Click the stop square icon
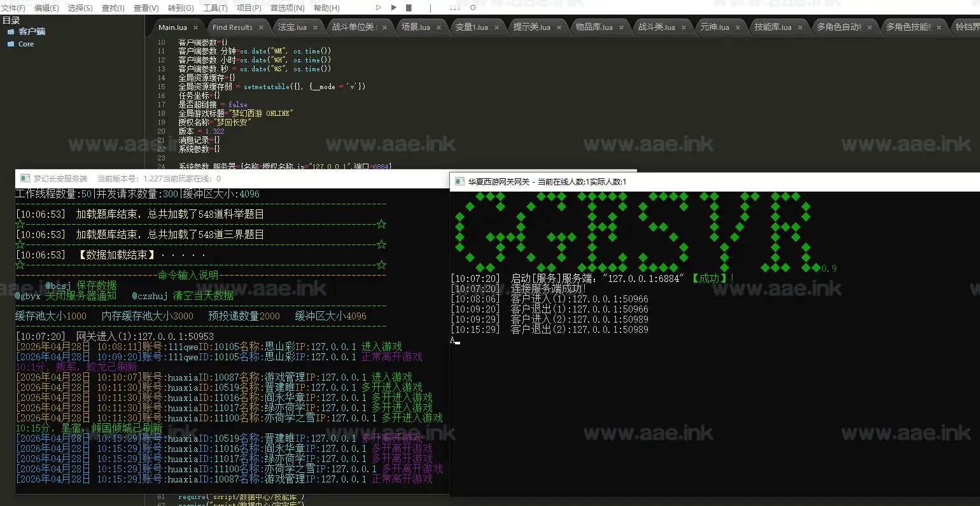Viewport: 980px width, 506px height. click(x=409, y=8)
